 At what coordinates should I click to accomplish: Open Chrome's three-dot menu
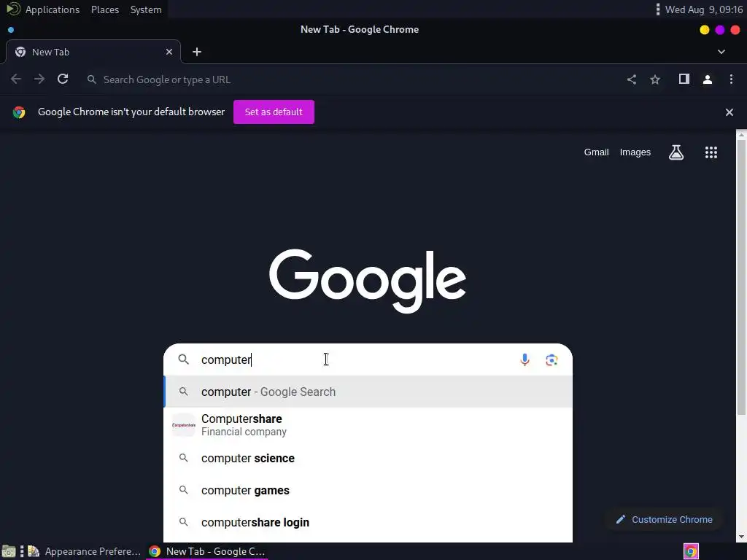pyautogui.click(x=731, y=79)
